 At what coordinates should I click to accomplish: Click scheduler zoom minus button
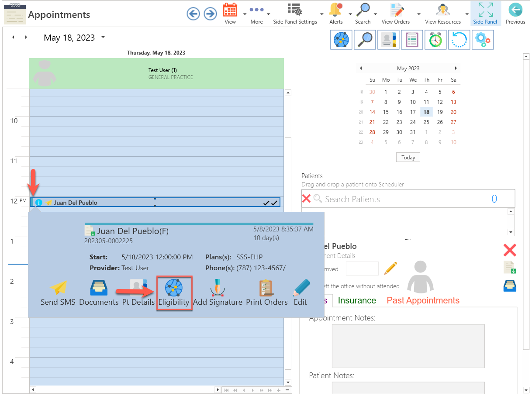(287, 390)
